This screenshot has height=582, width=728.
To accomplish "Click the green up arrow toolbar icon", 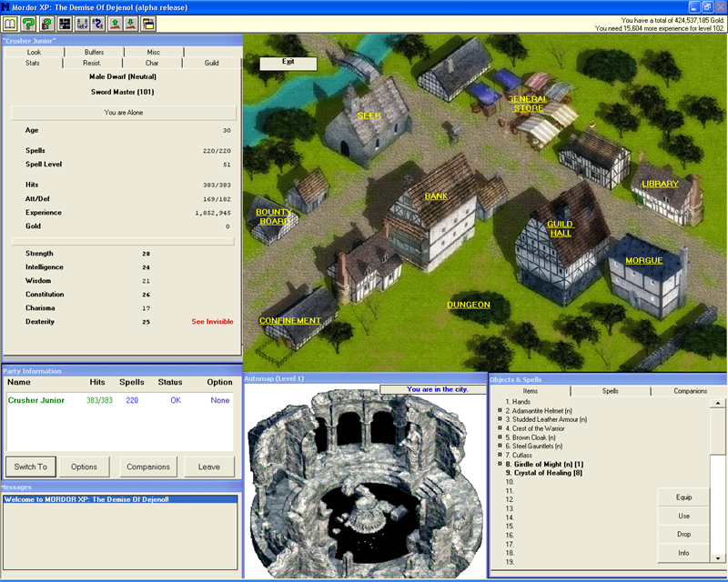I will pos(115,24).
